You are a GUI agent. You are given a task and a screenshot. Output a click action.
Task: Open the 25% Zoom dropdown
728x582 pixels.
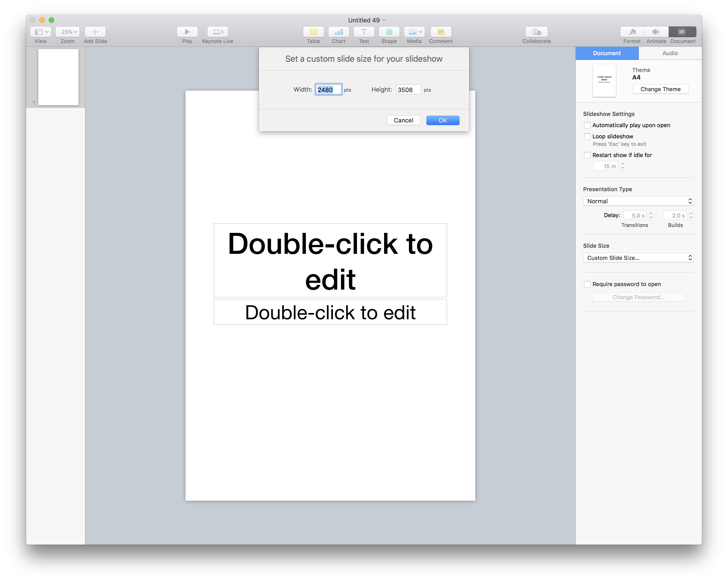click(68, 32)
